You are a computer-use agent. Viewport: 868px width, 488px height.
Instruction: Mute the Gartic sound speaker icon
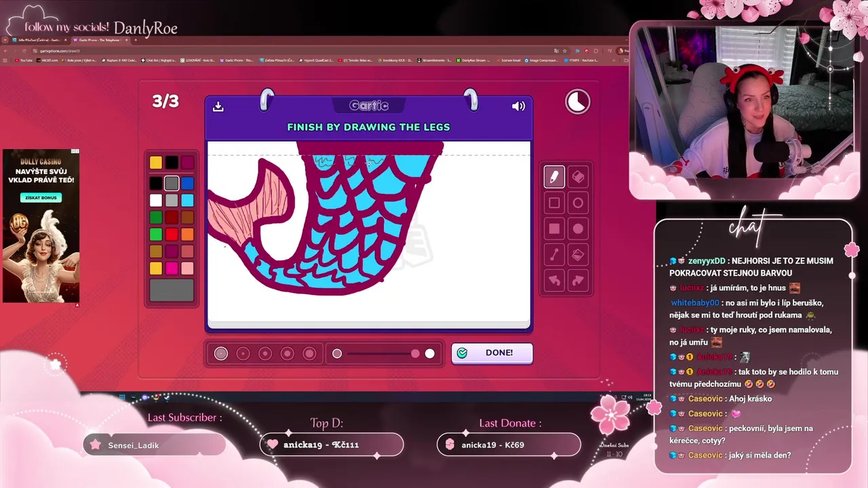pyautogui.click(x=519, y=106)
